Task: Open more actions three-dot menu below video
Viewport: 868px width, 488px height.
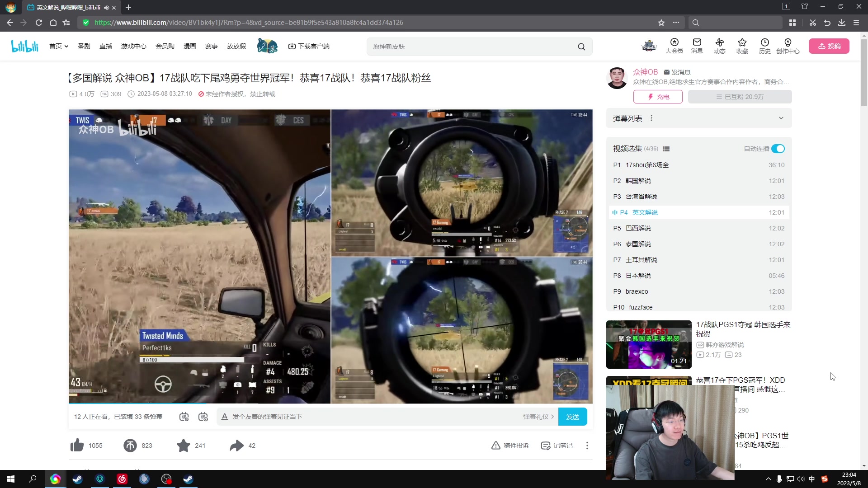Action: click(x=587, y=446)
